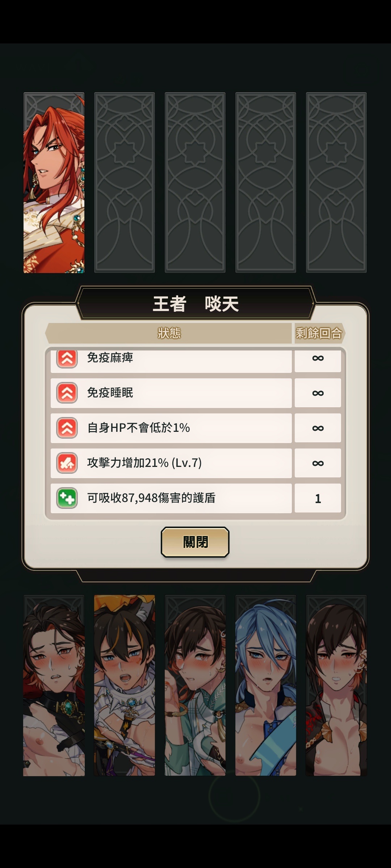The height and width of the screenshot is (868, 391).
Task: Click the 自身HP不會低於1% buff icon
Action: click(x=67, y=428)
